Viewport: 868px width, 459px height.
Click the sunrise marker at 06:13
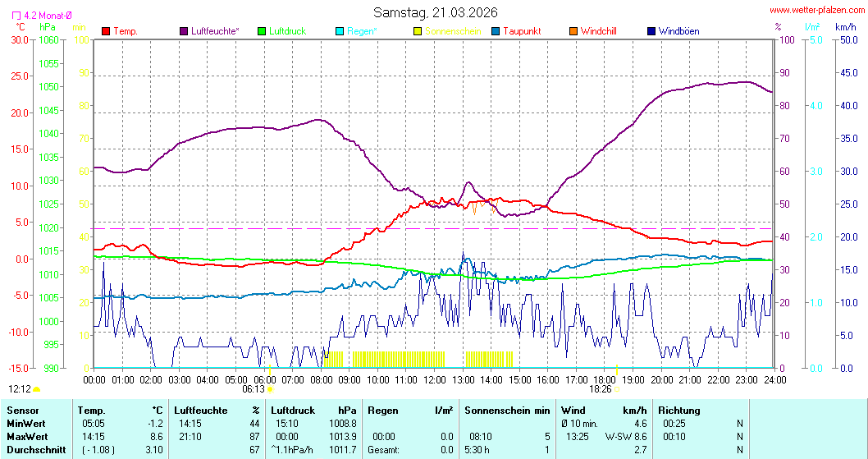click(269, 390)
